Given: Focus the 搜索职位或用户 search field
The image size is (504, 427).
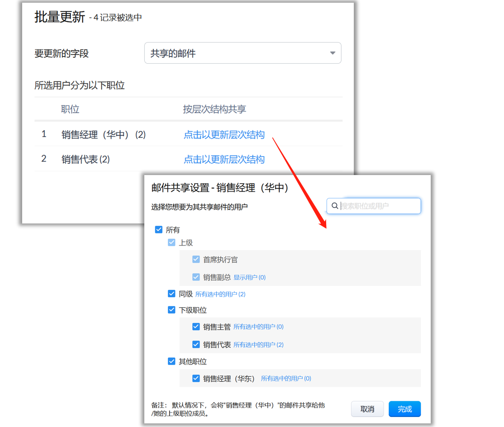Looking at the screenshot, I should click(x=379, y=206).
